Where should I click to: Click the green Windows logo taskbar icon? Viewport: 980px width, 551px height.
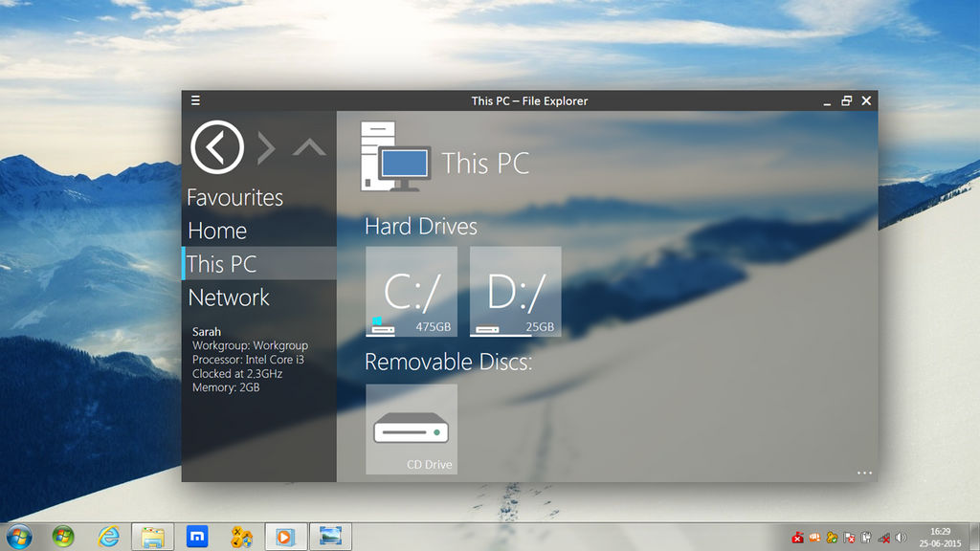click(x=63, y=537)
